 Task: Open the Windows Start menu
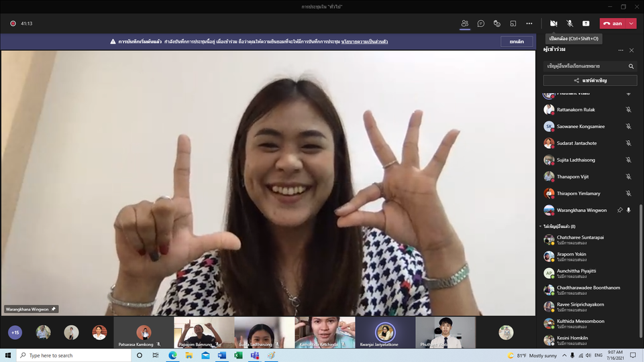click(x=8, y=355)
